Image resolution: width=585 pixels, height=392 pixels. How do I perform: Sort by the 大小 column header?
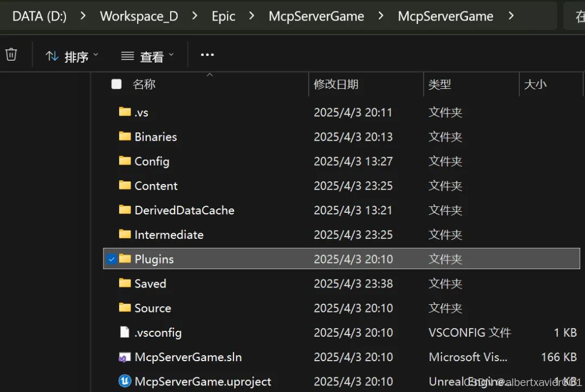point(535,84)
